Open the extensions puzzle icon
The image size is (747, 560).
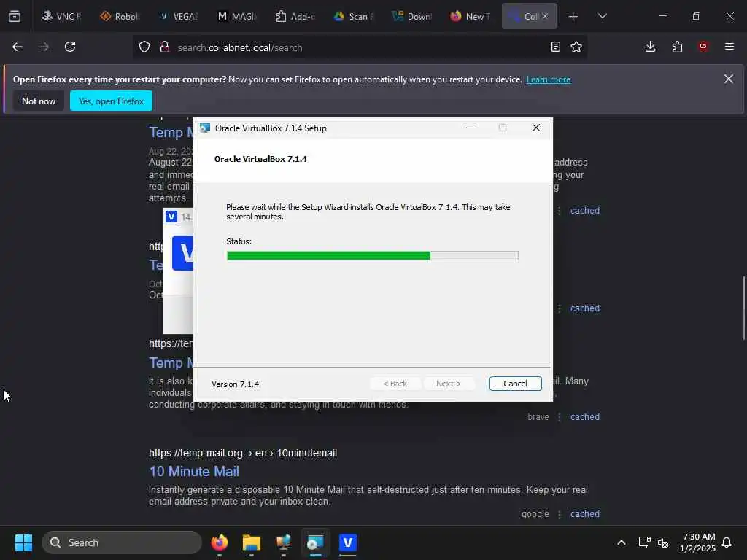tap(677, 47)
